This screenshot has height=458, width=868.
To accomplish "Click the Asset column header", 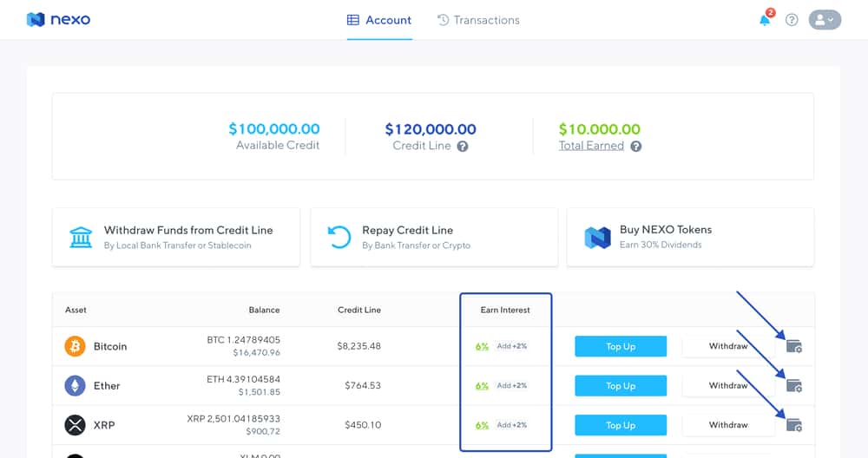I will [x=76, y=310].
